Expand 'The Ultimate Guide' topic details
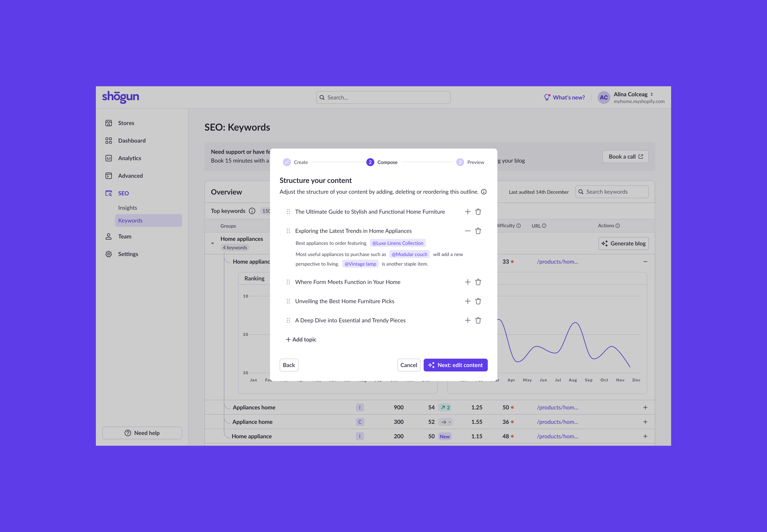The width and height of the screenshot is (767, 532). click(467, 212)
